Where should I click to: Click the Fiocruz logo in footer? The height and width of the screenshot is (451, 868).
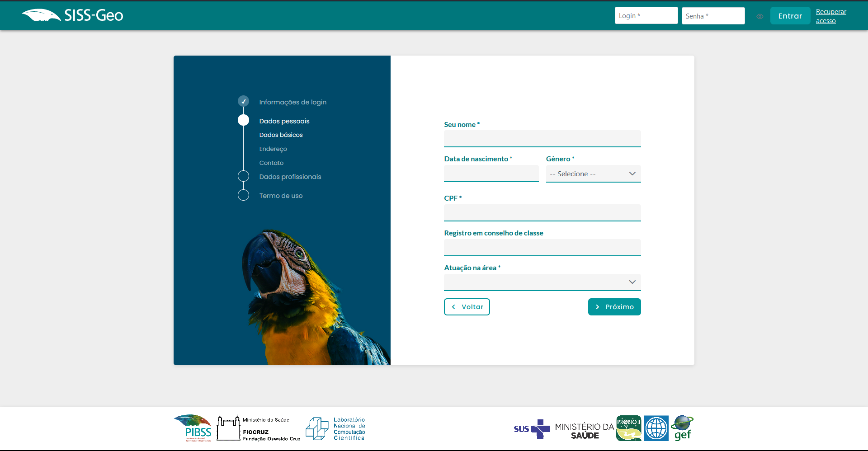point(258,428)
